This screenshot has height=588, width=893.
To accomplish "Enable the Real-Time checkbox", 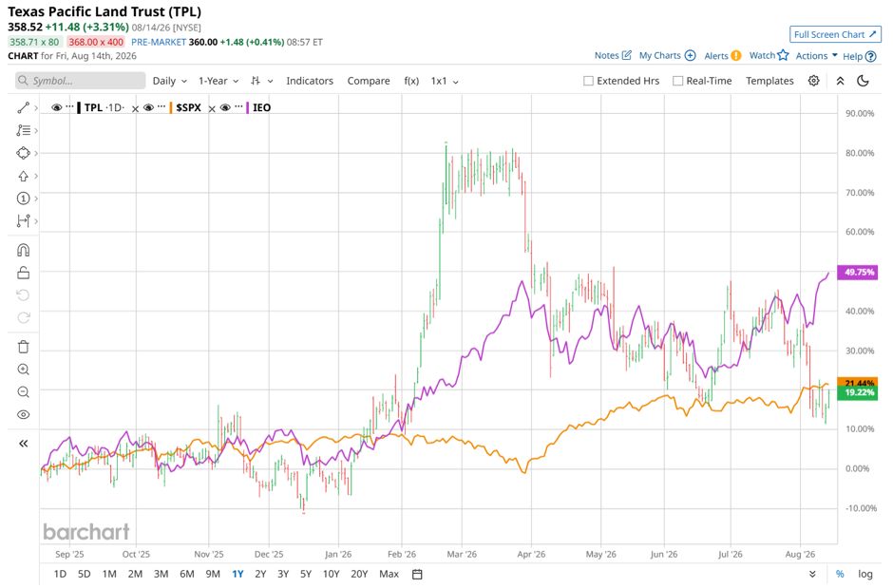I will coord(677,81).
